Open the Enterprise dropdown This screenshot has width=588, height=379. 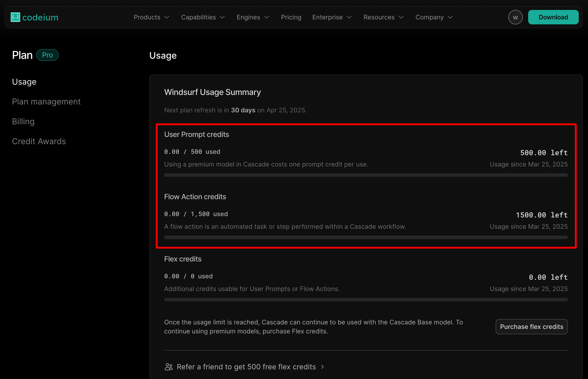[332, 17]
